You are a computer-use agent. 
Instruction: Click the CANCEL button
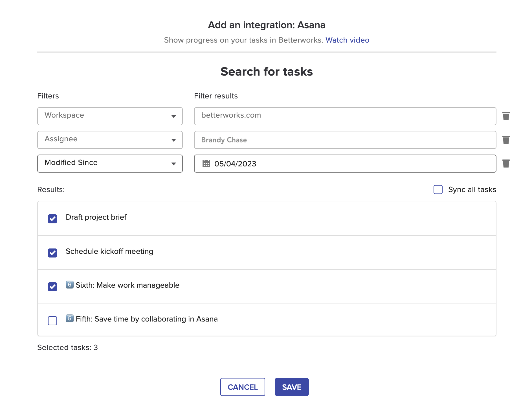pyautogui.click(x=243, y=387)
